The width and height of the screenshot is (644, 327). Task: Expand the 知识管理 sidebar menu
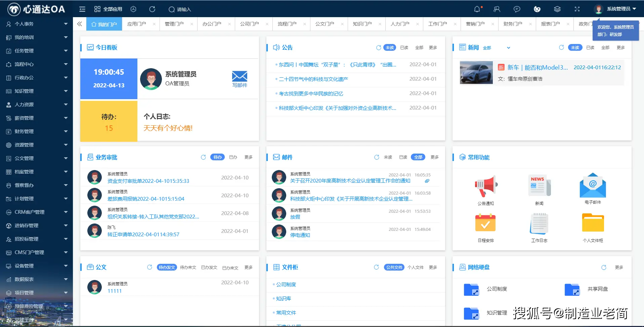point(36,91)
